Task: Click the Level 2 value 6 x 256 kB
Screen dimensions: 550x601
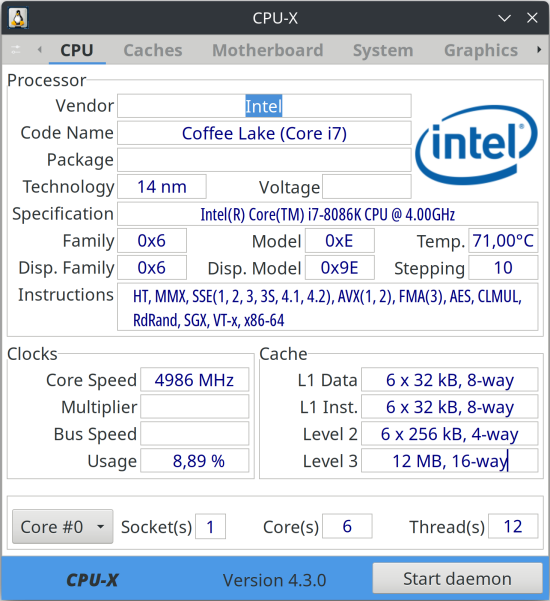Action: click(x=450, y=434)
